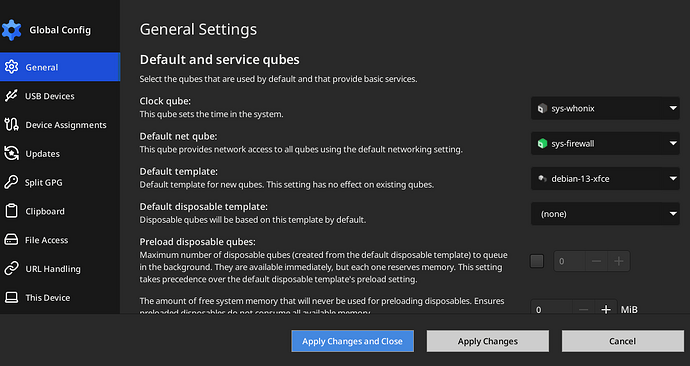Open the General settings section
The width and height of the screenshot is (690, 366).
(60, 67)
